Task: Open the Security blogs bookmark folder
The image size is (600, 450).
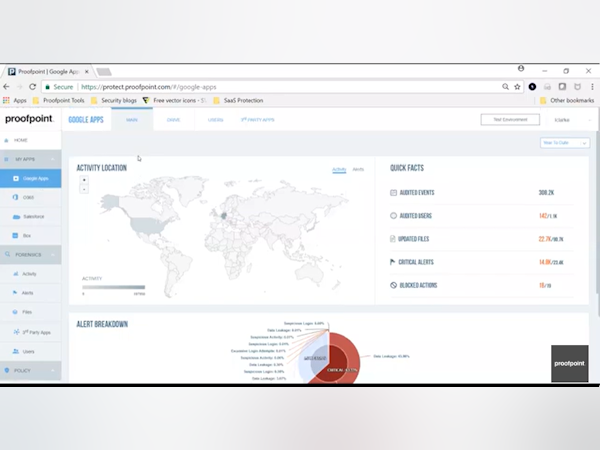Action: point(114,100)
